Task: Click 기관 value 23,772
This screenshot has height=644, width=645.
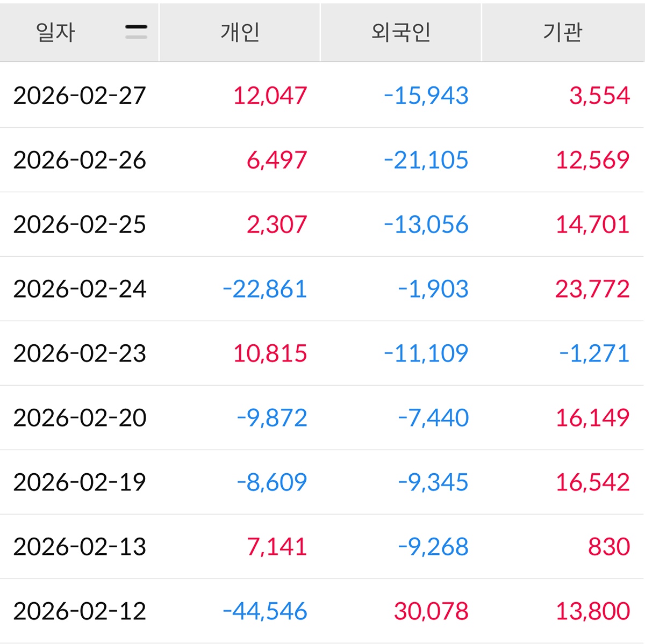Action: 592,289
